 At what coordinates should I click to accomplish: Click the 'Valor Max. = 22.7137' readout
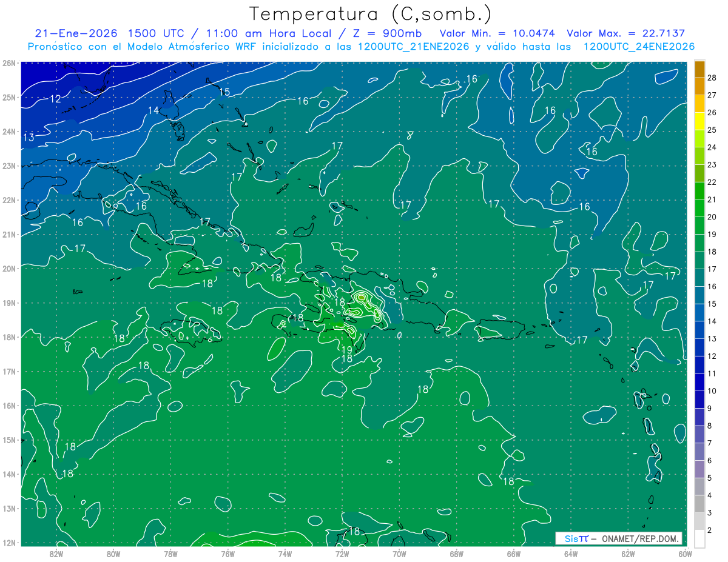[626, 33]
